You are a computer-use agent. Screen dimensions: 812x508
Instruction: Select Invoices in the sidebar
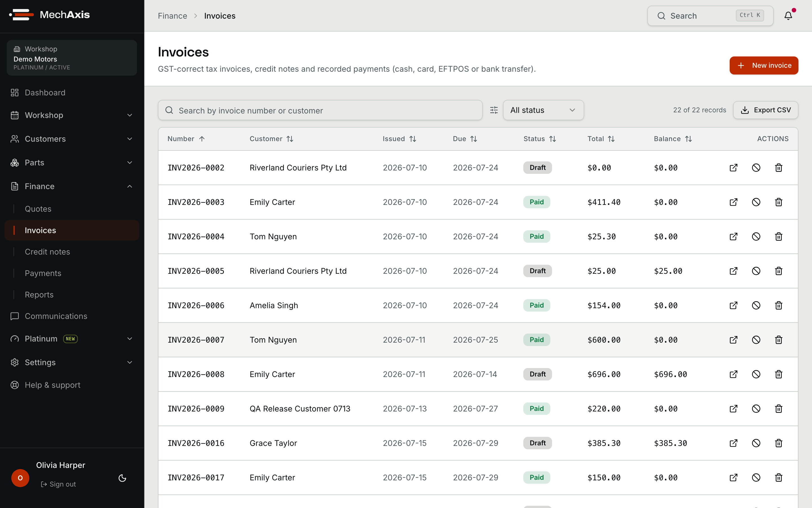tap(72, 230)
